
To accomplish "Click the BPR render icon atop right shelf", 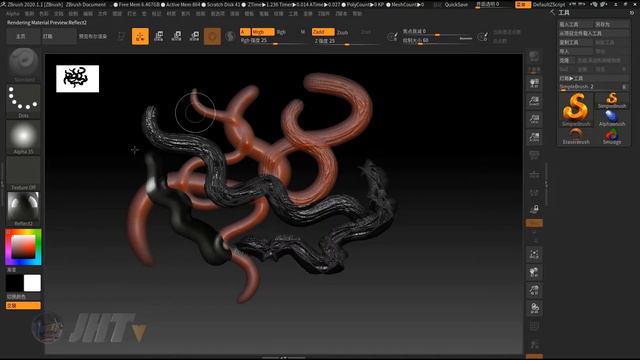I will point(534,56).
